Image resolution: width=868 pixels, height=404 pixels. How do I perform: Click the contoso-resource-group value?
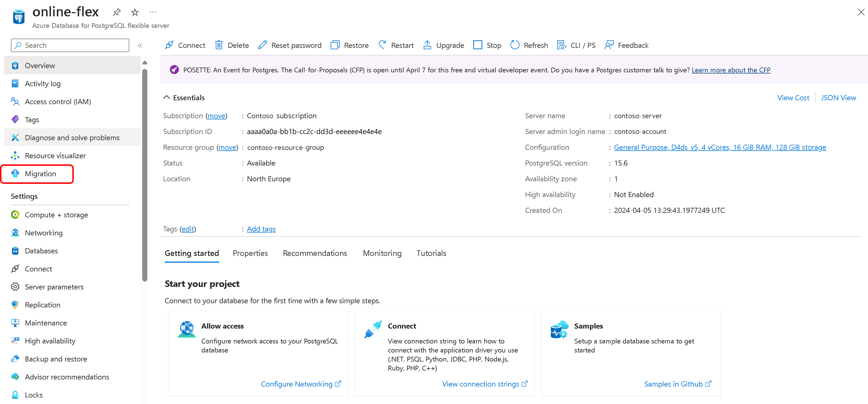pos(285,147)
